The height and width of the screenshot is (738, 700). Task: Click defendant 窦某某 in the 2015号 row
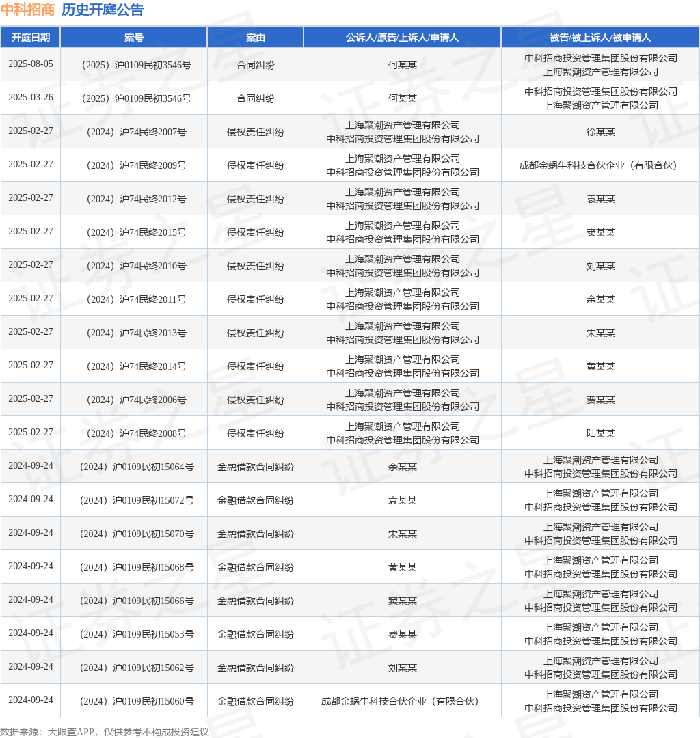(x=600, y=232)
